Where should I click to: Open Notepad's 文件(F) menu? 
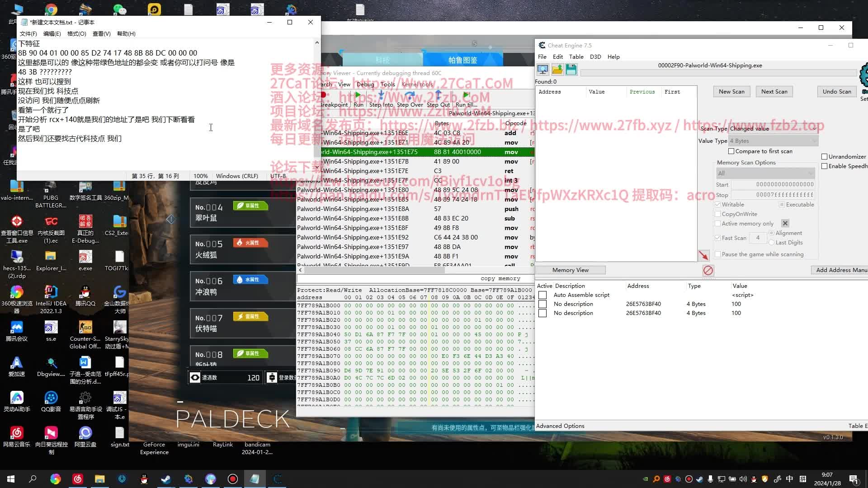28,33
